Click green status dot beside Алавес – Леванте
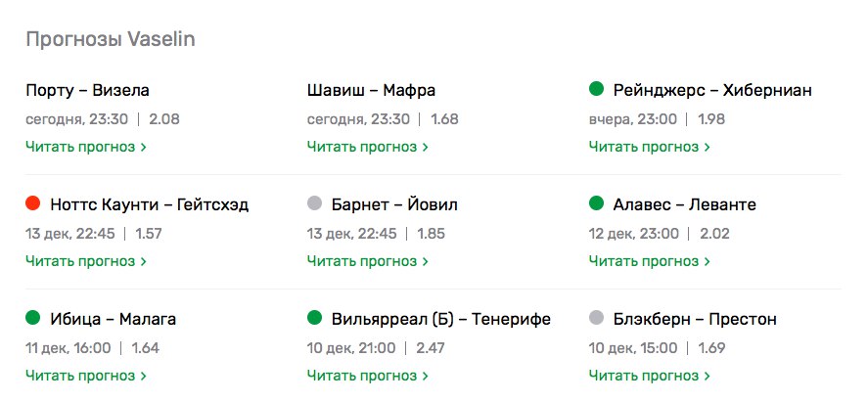 [x=597, y=204]
